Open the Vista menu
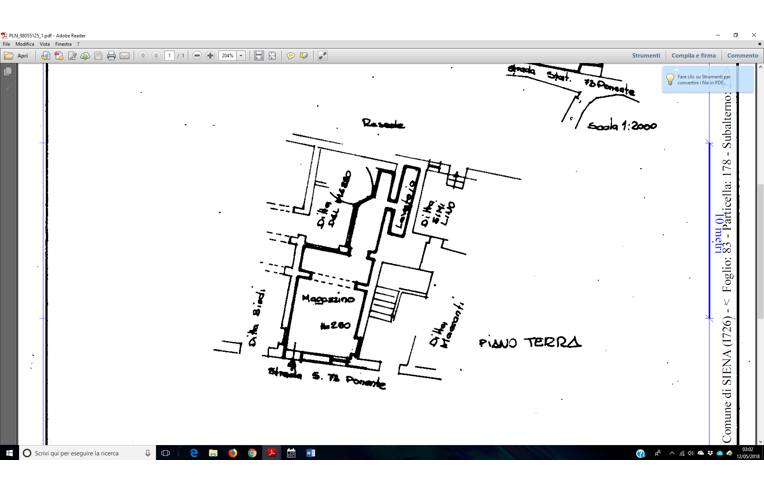Image resolution: width=764 pixels, height=492 pixels. (45, 44)
